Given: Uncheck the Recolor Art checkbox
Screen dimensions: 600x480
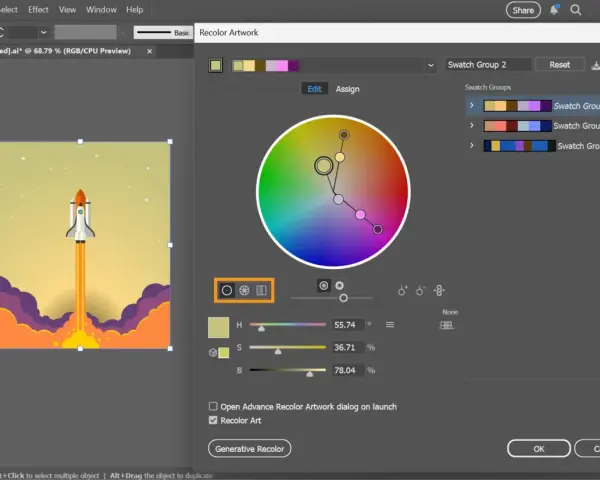Looking at the screenshot, I should point(213,420).
